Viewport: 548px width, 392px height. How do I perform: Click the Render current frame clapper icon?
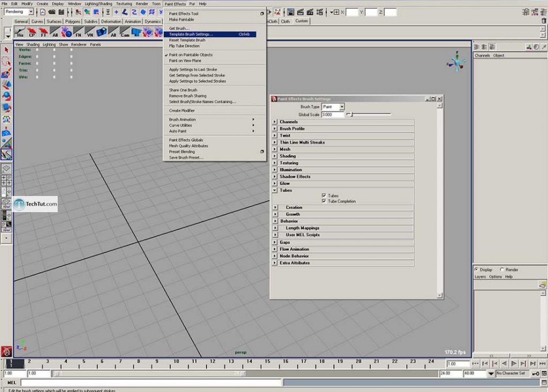click(x=300, y=12)
